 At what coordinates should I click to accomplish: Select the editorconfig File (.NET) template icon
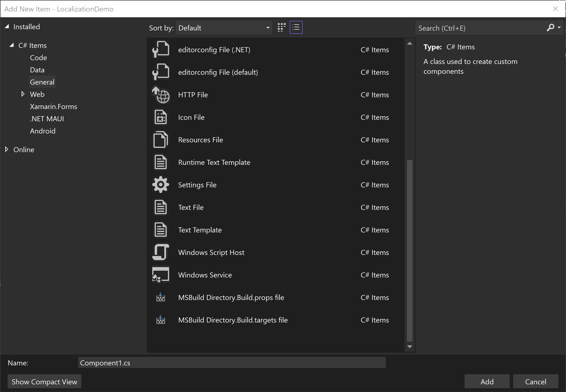(x=161, y=49)
